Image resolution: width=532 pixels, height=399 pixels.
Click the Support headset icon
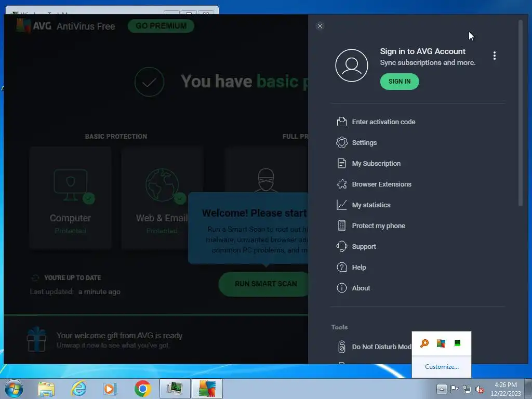342,246
